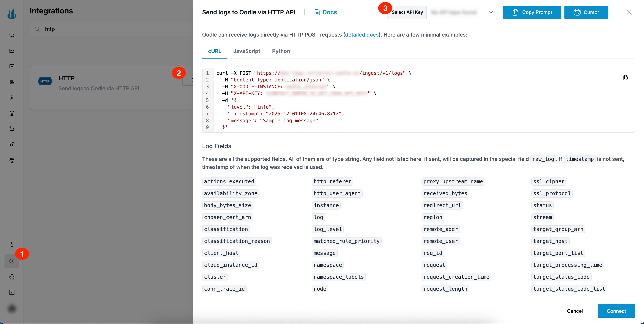Open support via the headset icon
The image size is (644, 324).
coord(12,277)
